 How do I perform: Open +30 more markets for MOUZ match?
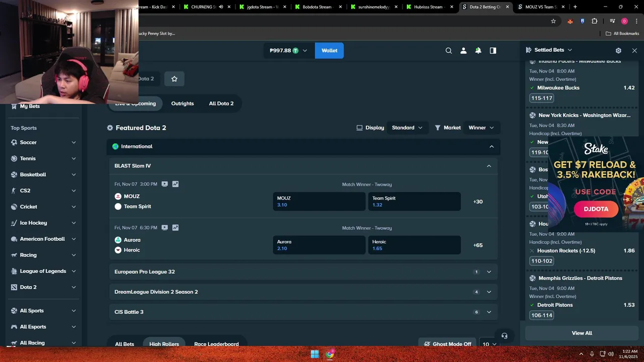[x=478, y=202]
